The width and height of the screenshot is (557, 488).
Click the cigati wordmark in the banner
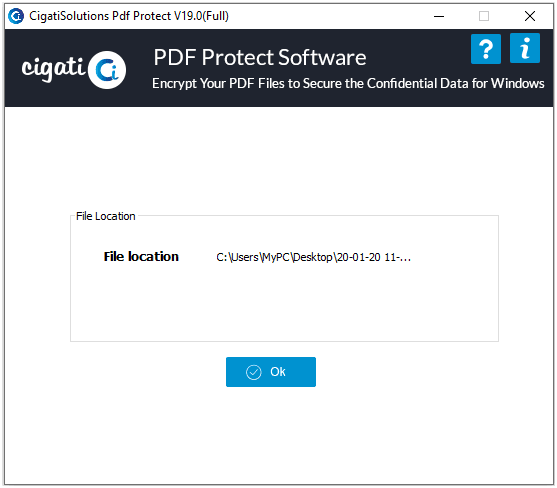click(53, 69)
